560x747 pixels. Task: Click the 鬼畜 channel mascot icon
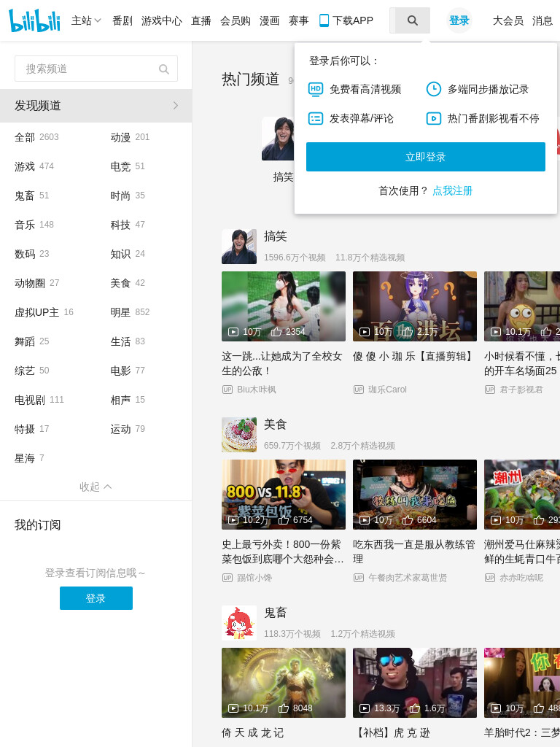tap(239, 623)
